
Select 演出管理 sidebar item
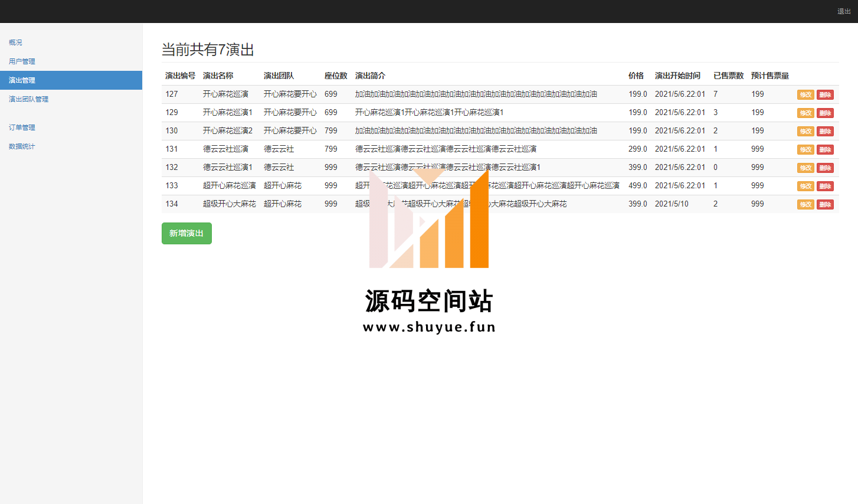click(x=22, y=80)
